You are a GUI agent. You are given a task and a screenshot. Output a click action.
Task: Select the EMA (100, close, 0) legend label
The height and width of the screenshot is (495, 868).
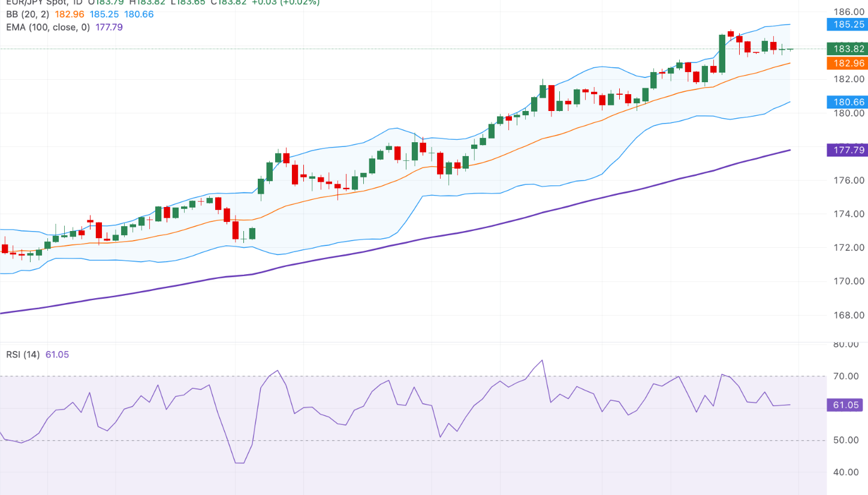tap(47, 27)
